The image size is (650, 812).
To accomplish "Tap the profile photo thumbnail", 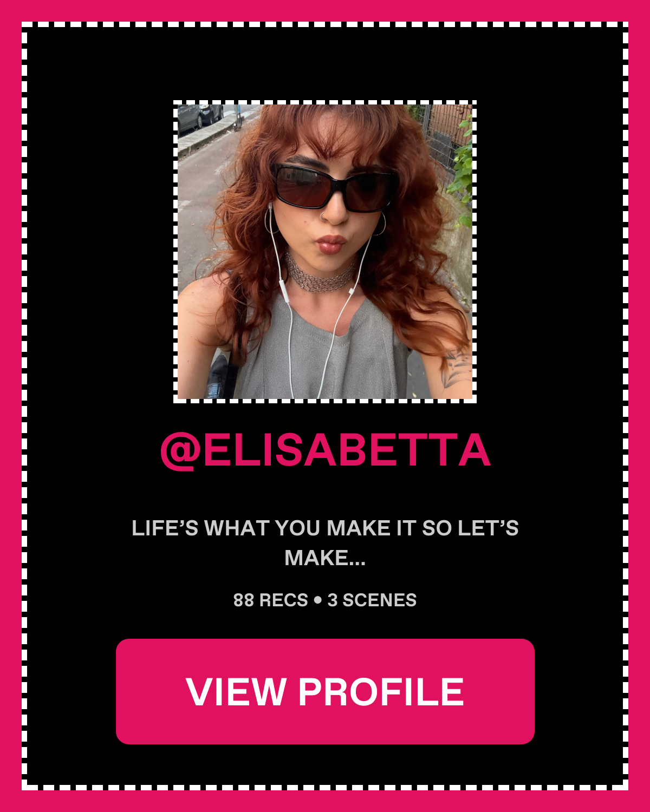I will click(325, 252).
